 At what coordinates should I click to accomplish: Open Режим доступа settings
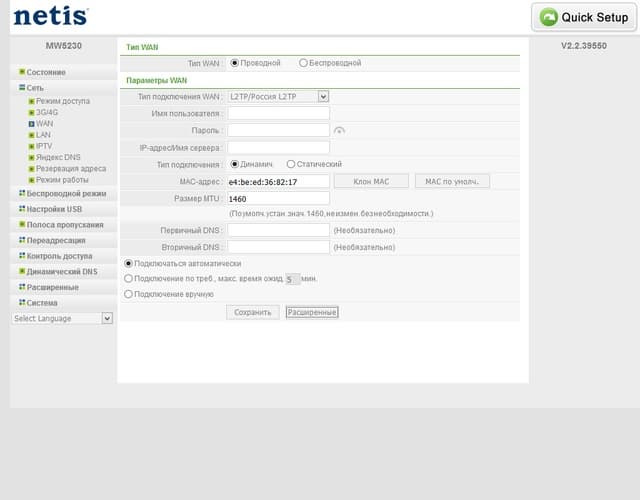[x=63, y=101]
